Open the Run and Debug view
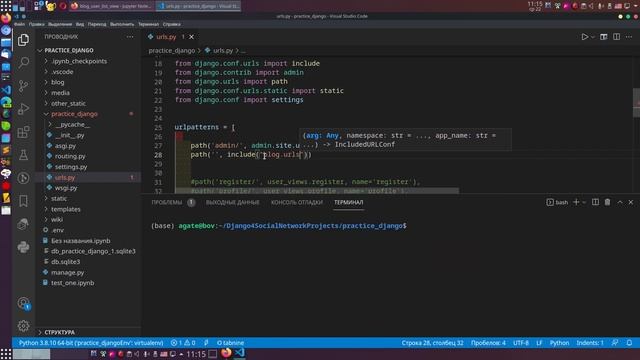The height and width of the screenshot is (360, 640). pyautogui.click(x=23, y=109)
